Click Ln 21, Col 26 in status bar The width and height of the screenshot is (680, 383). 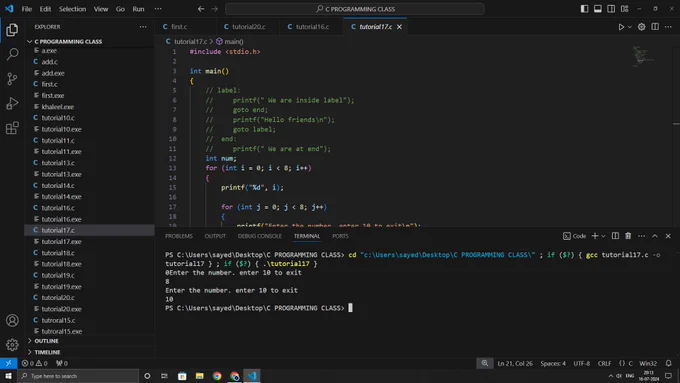coord(515,363)
